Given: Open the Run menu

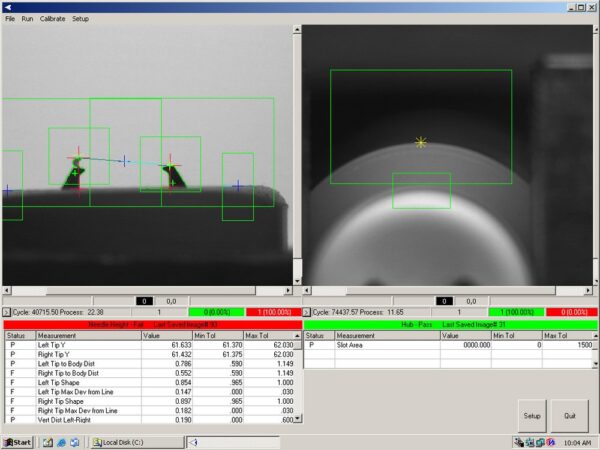Looking at the screenshot, I should (x=27, y=19).
